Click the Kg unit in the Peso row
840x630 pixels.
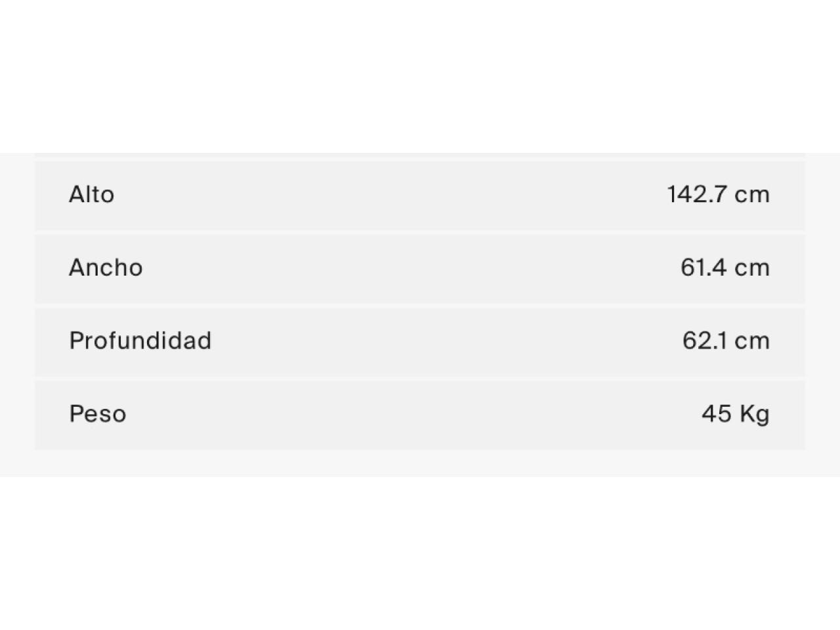tap(755, 415)
